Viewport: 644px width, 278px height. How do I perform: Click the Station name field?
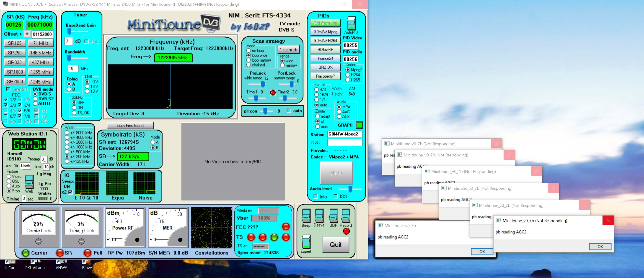(345, 134)
